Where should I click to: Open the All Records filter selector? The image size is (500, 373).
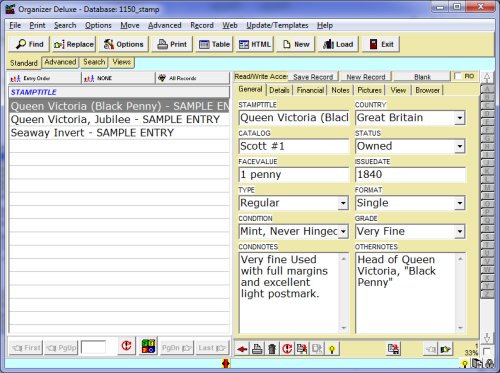[x=193, y=78]
